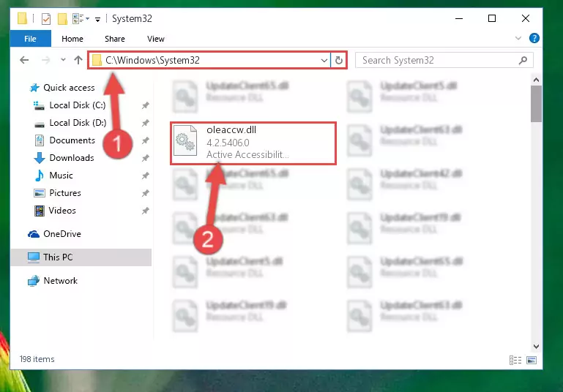Click the This PC monitor icon
563x392 pixels.
coord(34,257)
